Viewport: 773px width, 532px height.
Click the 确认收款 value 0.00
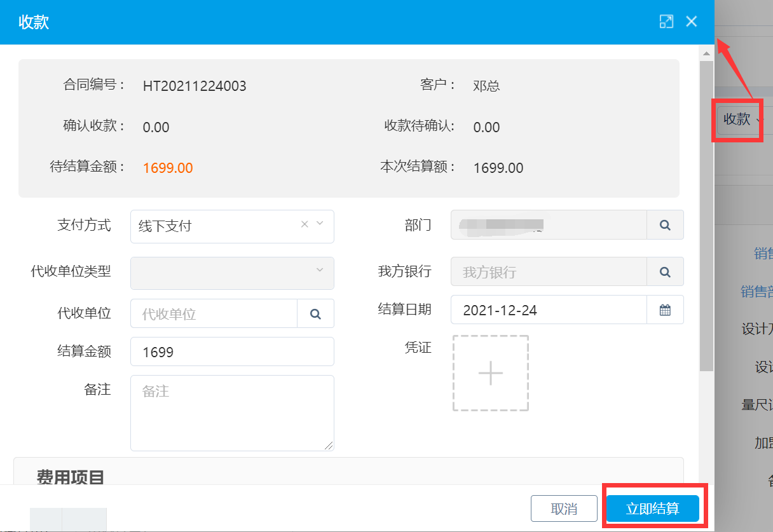point(156,127)
